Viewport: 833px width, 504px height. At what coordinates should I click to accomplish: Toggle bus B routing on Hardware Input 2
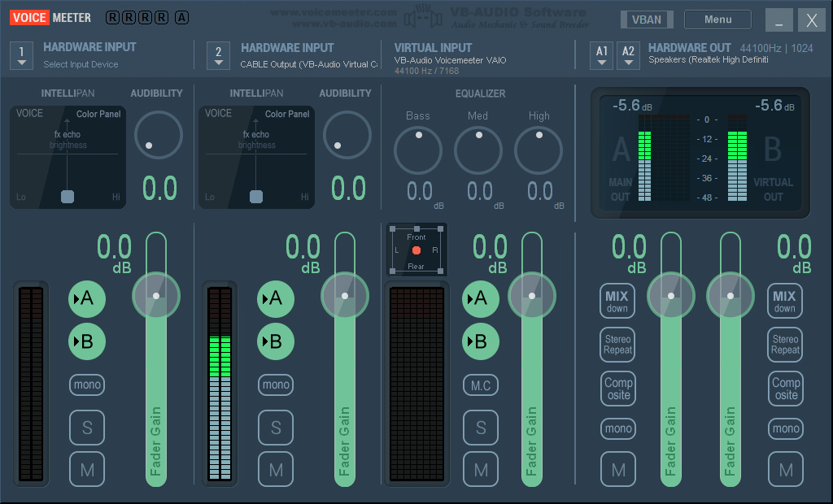(x=276, y=341)
